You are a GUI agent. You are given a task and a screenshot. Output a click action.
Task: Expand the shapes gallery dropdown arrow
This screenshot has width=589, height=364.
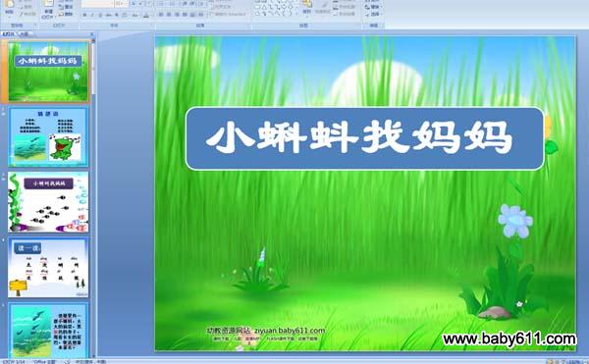click(x=296, y=15)
